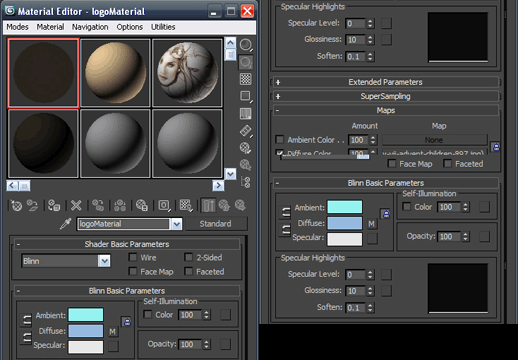
Task: Click the Get Material toolbar icon
Action: click(16, 205)
